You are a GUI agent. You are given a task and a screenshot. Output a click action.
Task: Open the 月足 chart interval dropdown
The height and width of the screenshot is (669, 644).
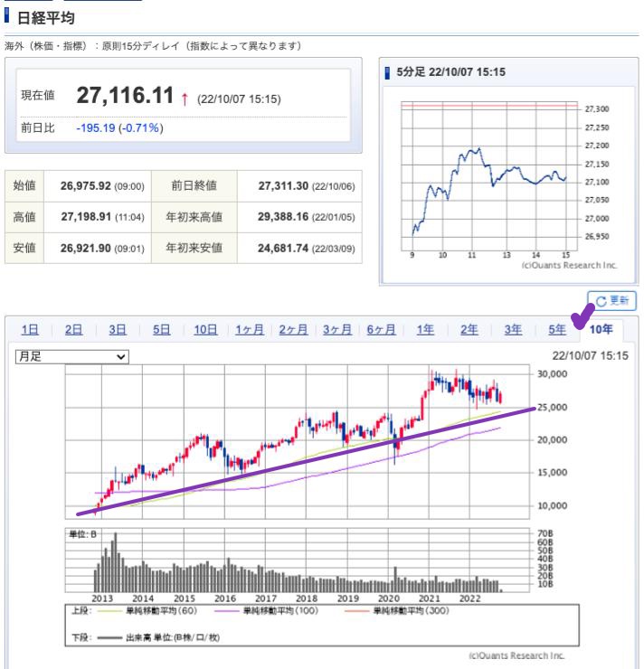pyautogui.click(x=71, y=356)
